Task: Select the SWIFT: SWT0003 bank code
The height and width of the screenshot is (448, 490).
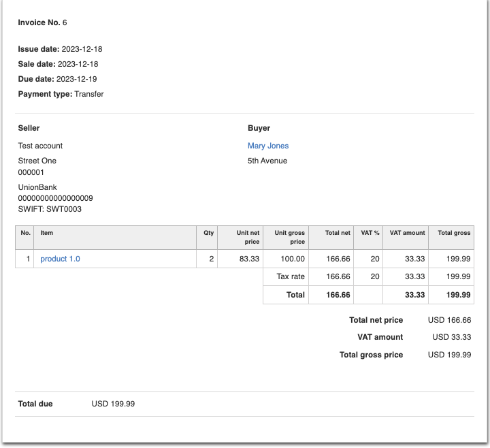Action: [x=50, y=209]
